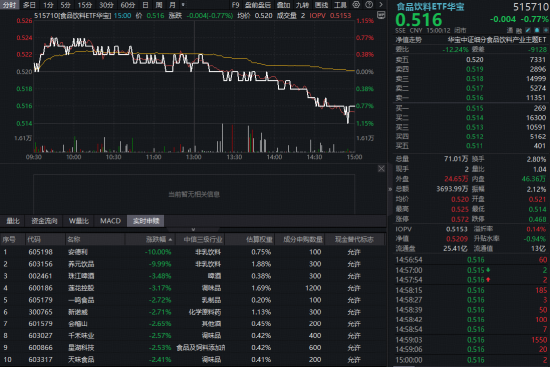
Task: Toggle the 九转 indicator
Action: coord(302,5)
